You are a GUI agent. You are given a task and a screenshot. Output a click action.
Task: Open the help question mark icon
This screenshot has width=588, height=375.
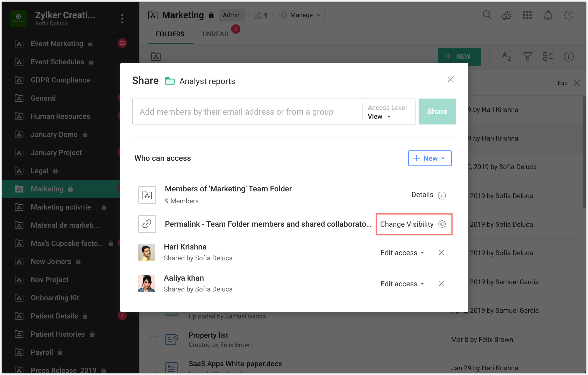coord(569,15)
